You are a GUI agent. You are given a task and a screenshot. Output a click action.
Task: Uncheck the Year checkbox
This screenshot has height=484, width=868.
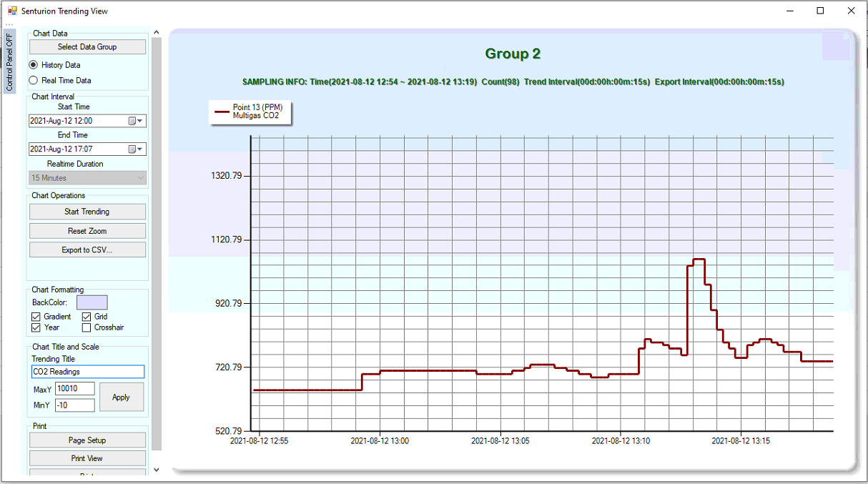pos(36,327)
